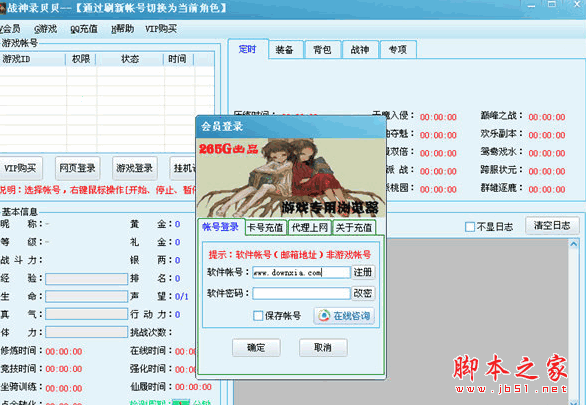This screenshot has width=586, height=405.
Task: Select the 关于充值 tab
Action: pos(354,228)
